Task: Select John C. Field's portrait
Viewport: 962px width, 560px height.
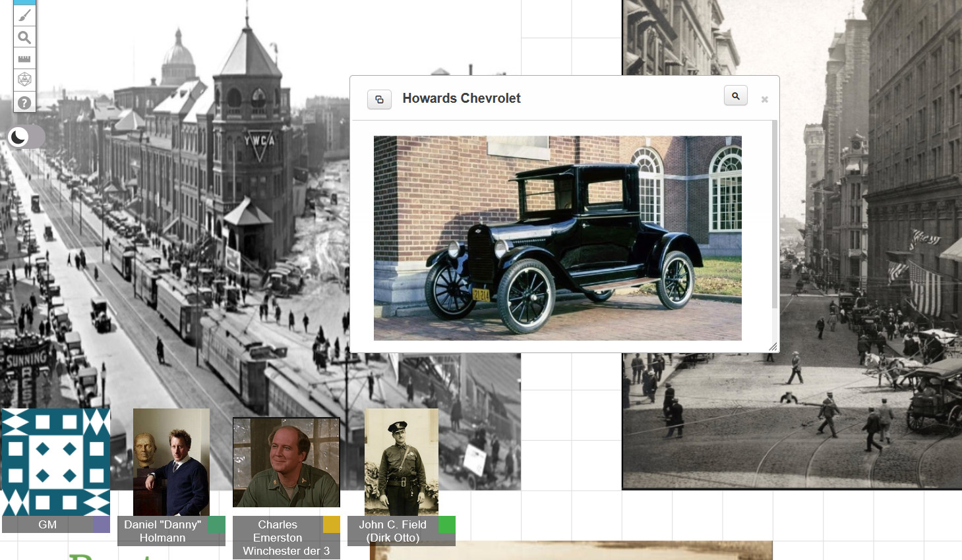Action: 402,462
